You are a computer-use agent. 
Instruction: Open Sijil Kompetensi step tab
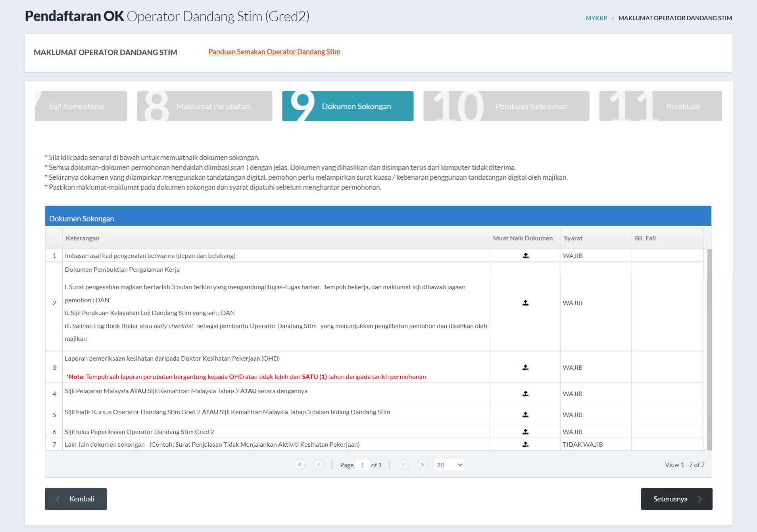(x=81, y=106)
